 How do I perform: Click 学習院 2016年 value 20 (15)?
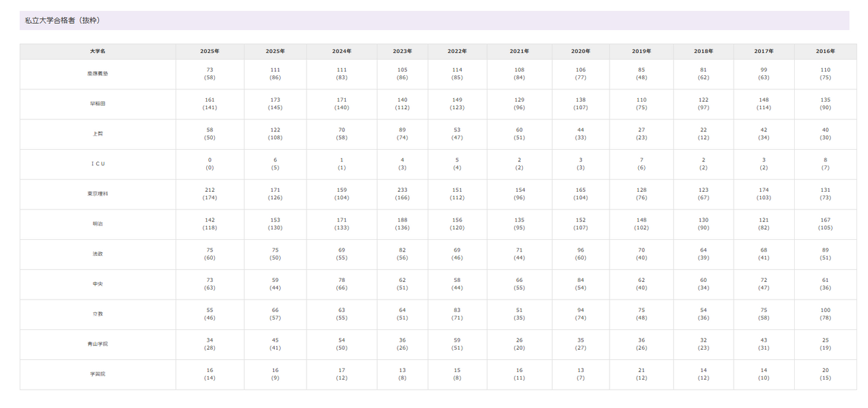825,374
